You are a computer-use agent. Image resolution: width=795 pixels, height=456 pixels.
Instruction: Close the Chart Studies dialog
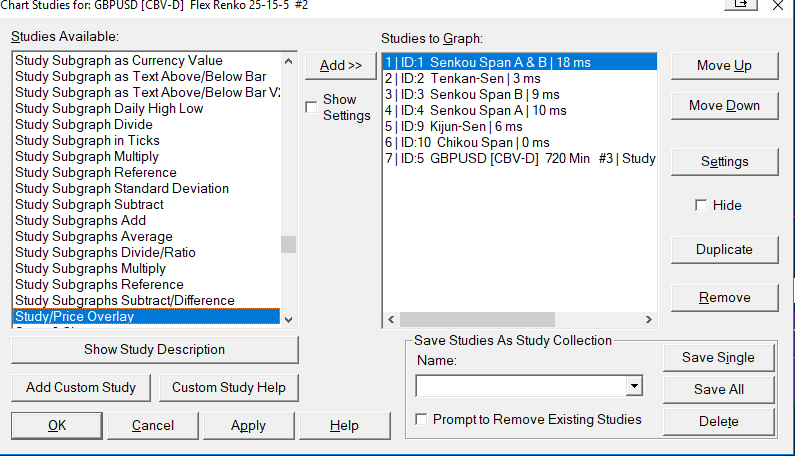pos(778,6)
